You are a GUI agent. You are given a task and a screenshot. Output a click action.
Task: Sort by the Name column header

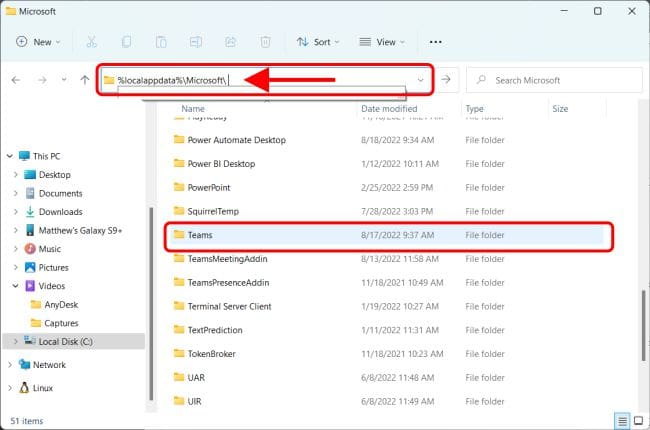193,109
